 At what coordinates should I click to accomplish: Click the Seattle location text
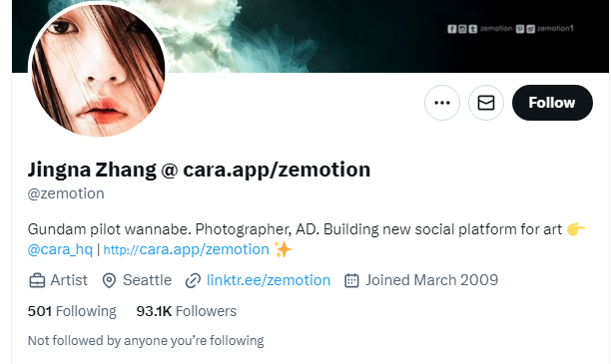[x=148, y=280]
